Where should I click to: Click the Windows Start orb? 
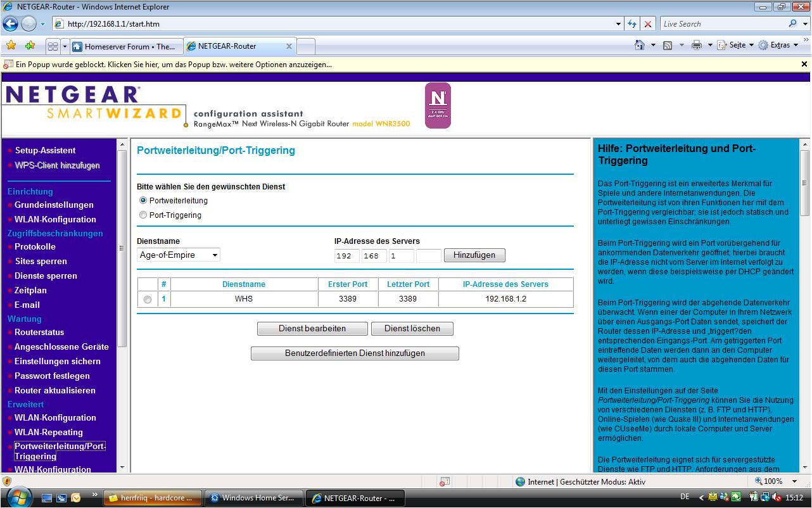click(18, 497)
